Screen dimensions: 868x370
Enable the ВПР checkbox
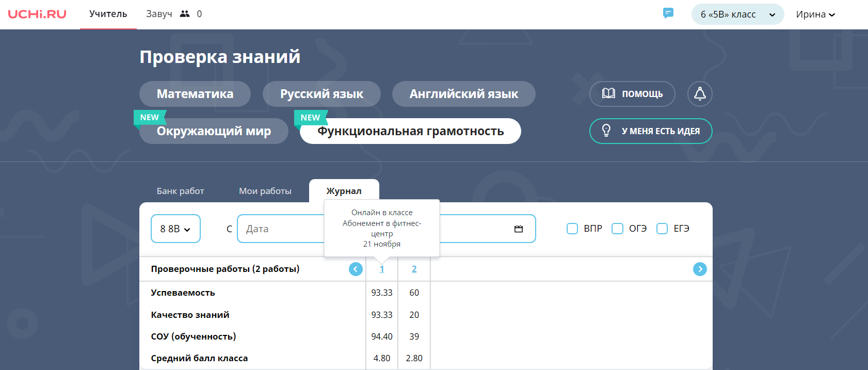572,229
